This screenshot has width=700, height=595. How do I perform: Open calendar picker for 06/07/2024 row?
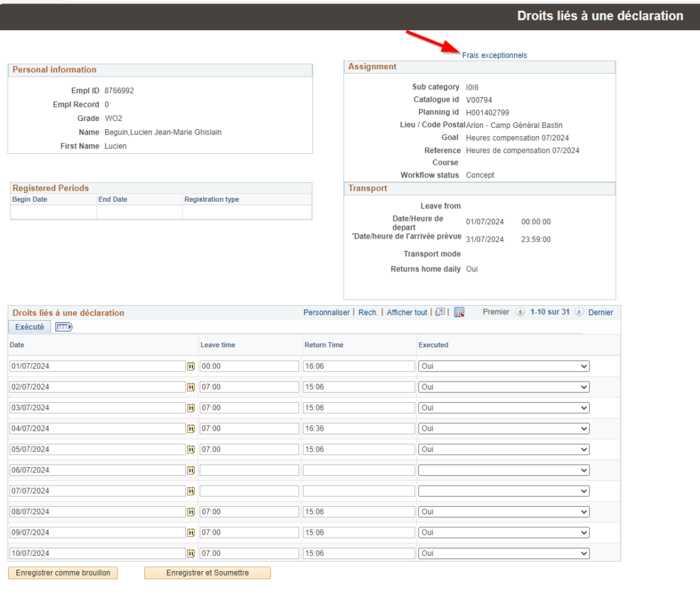point(191,471)
